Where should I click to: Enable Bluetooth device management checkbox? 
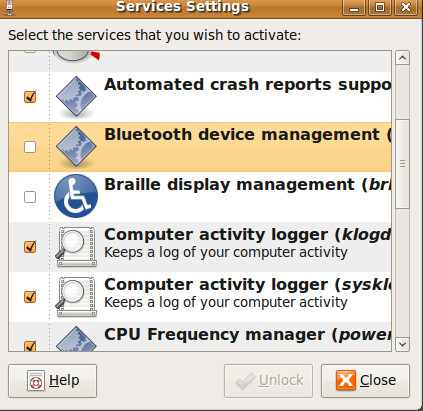coord(30,147)
